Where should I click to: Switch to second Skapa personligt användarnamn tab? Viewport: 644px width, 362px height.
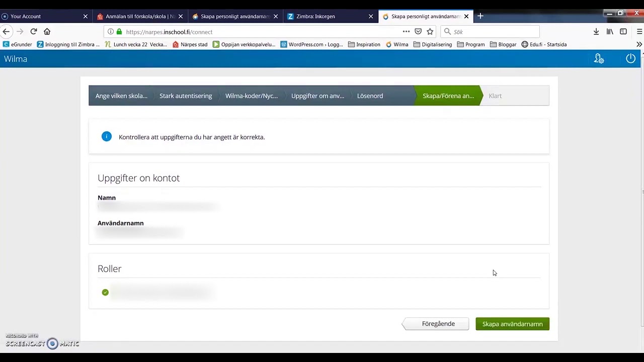click(x=426, y=17)
